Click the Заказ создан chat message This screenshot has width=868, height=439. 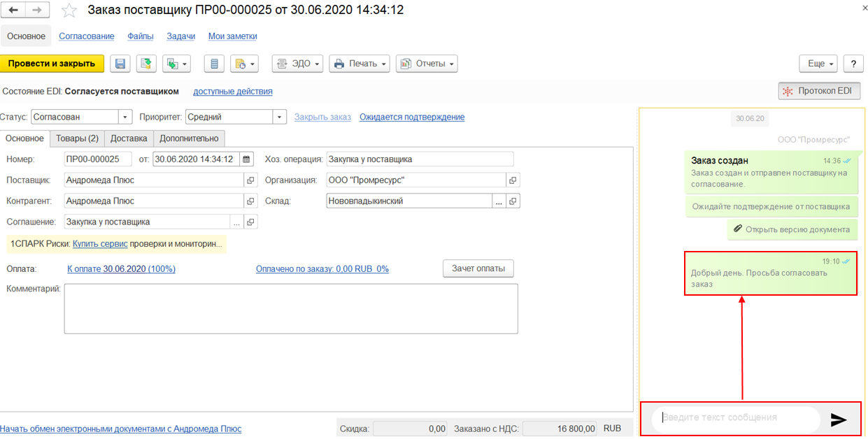(771, 172)
